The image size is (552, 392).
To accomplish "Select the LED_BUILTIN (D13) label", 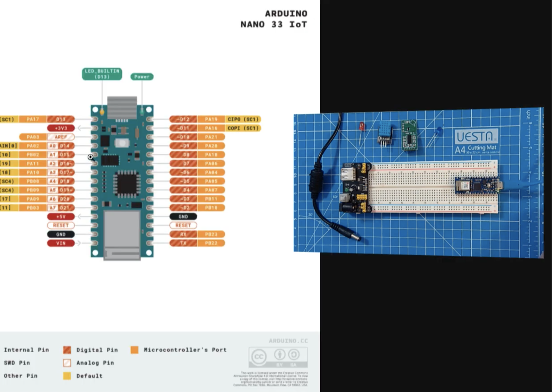I will [102, 74].
